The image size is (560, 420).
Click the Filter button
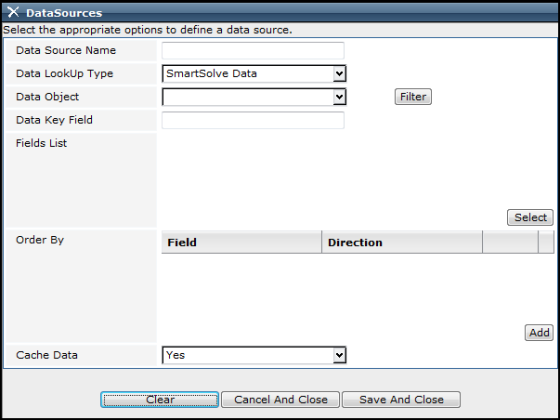click(413, 97)
